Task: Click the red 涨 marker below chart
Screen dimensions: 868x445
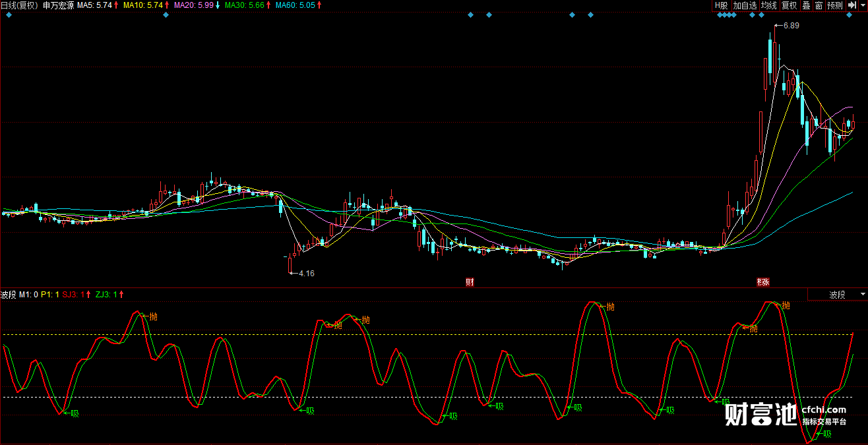Action: click(763, 282)
